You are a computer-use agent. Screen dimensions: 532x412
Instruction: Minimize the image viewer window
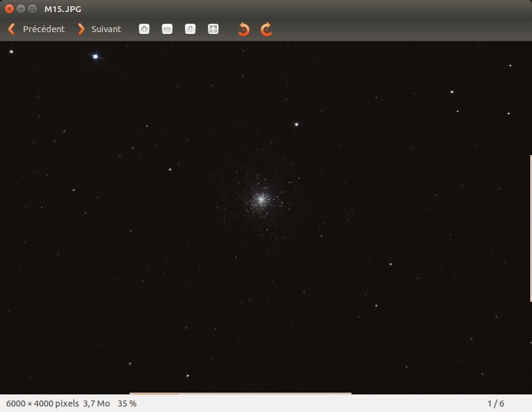21,9
